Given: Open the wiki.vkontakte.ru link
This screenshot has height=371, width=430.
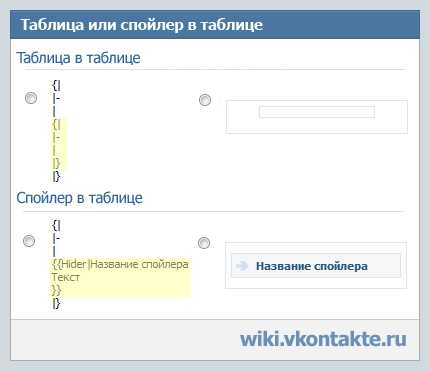Looking at the screenshot, I should pyautogui.click(x=323, y=339).
